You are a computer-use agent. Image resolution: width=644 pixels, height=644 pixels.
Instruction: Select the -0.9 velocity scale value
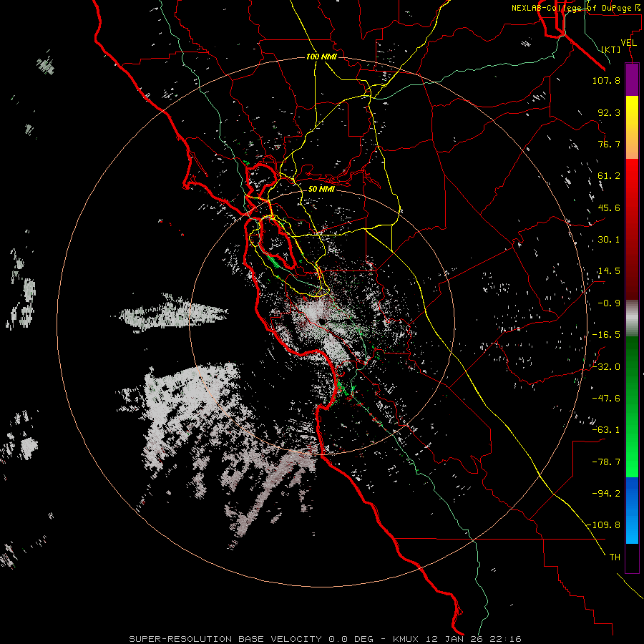pos(609,303)
